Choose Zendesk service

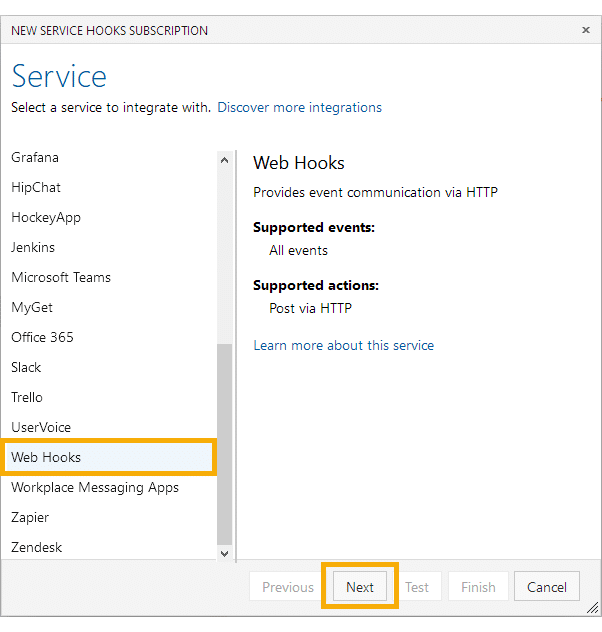click(108, 547)
